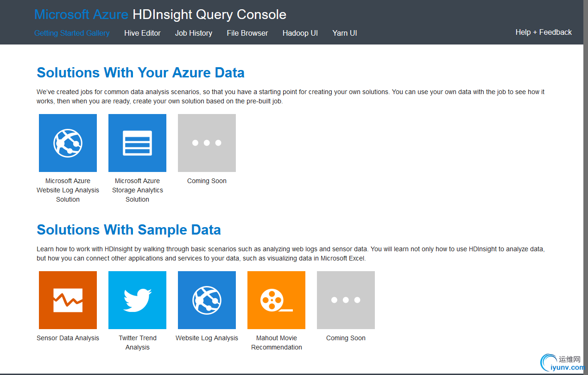Open the Hive Editor tab
The height and width of the screenshot is (375, 588).
pos(142,33)
